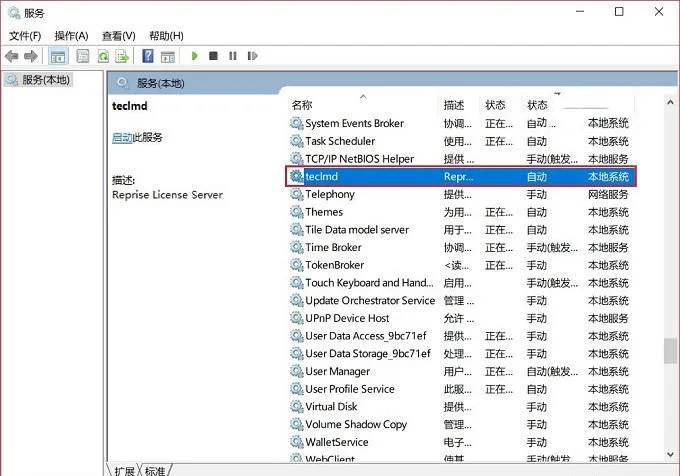
Task: Refresh the services list from the toolbar
Action: pos(103,56)
